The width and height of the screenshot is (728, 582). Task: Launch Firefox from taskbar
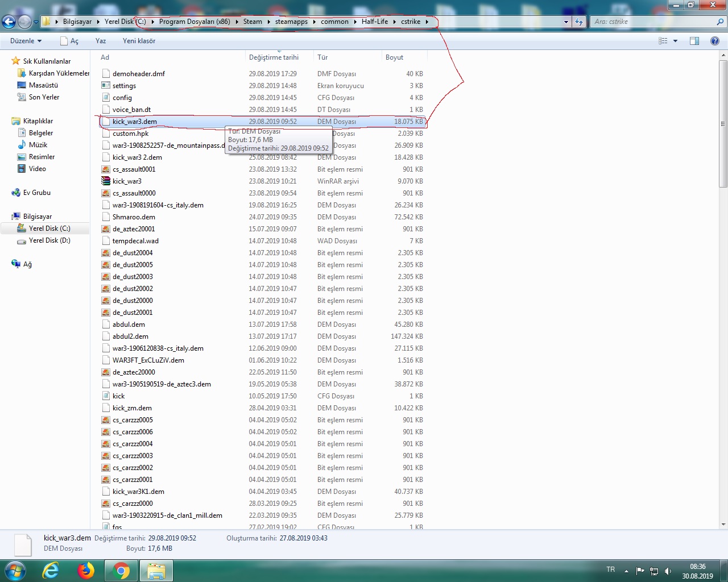[86, 571]
